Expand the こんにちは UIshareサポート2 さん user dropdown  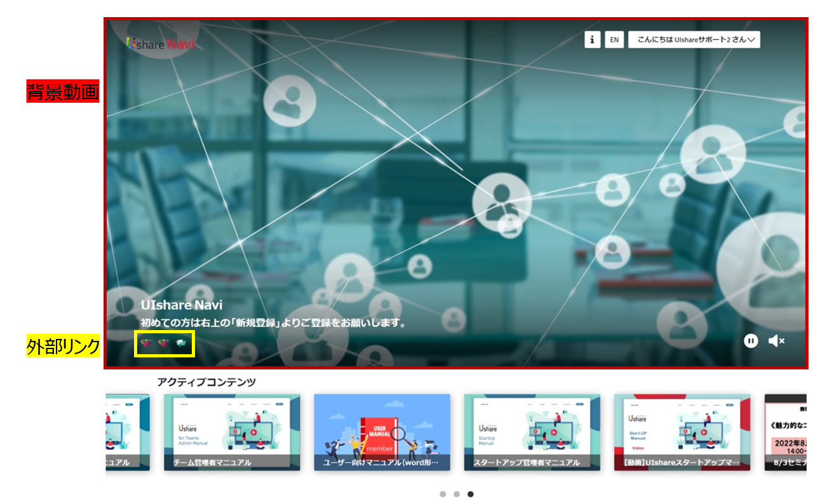694,39
